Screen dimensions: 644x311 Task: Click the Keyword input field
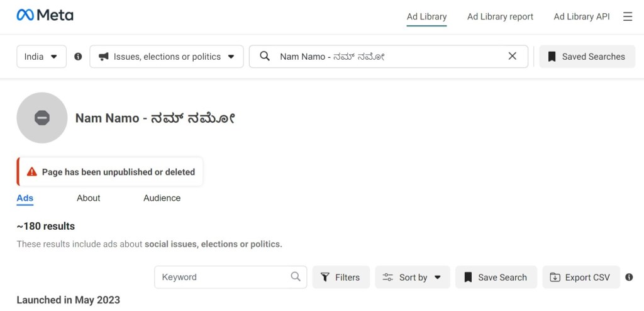(230, 277)
